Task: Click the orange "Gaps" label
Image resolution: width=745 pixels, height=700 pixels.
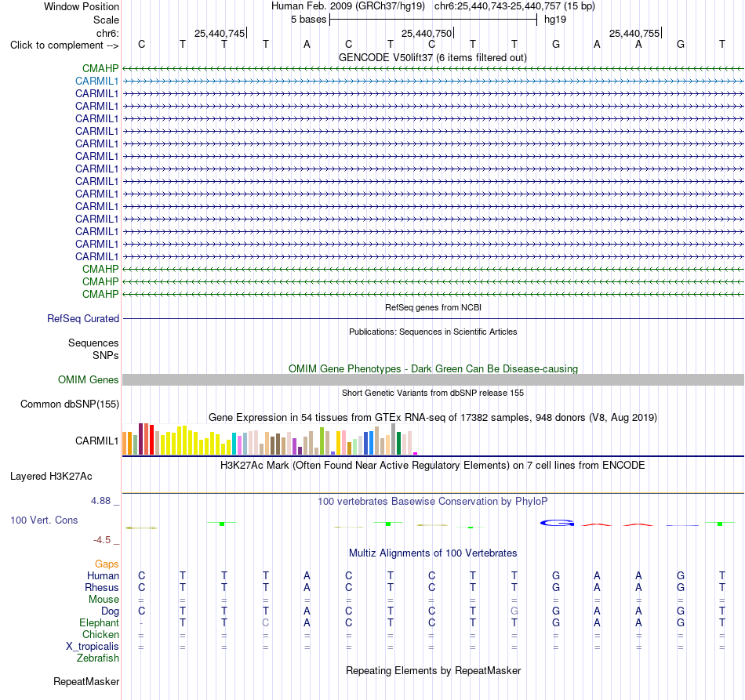Action: 107,564
